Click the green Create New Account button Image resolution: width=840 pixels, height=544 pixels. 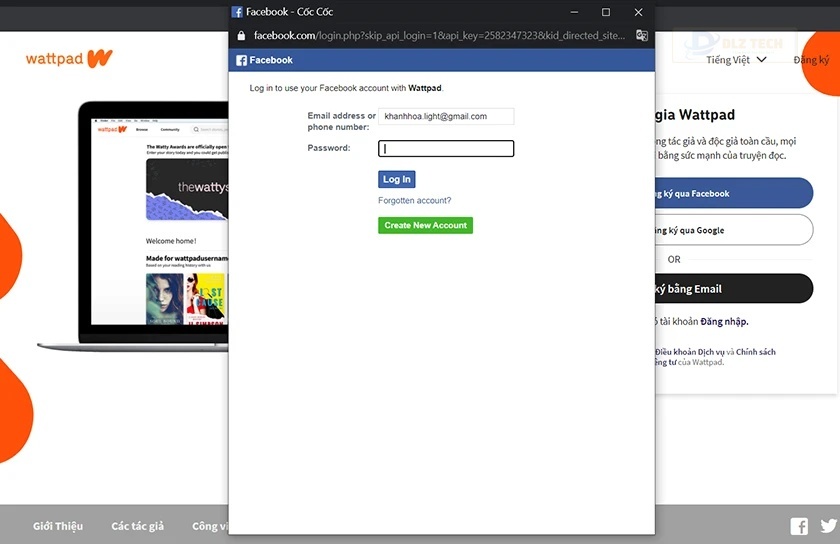coord(425,225)
